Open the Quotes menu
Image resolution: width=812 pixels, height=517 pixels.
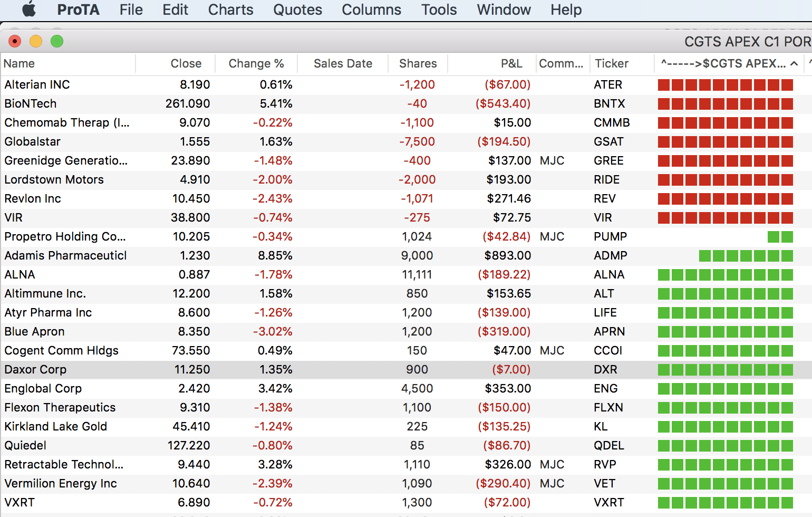point(297,9)
